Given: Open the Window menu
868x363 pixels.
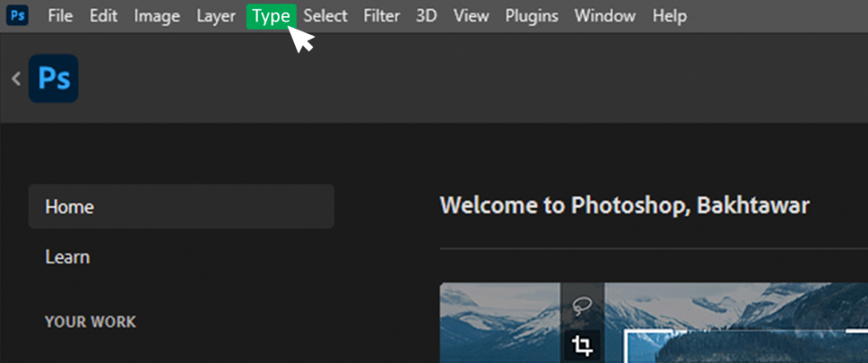Looking at the screenshot, I should [604, 16].
